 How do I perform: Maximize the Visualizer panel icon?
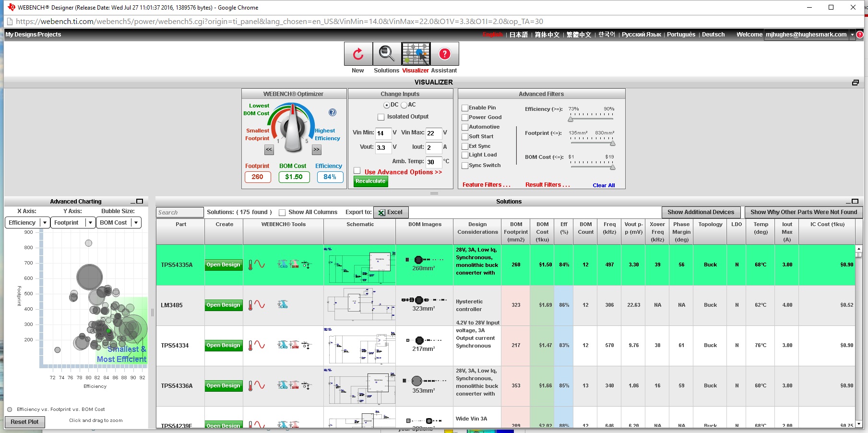pos(855,83)
